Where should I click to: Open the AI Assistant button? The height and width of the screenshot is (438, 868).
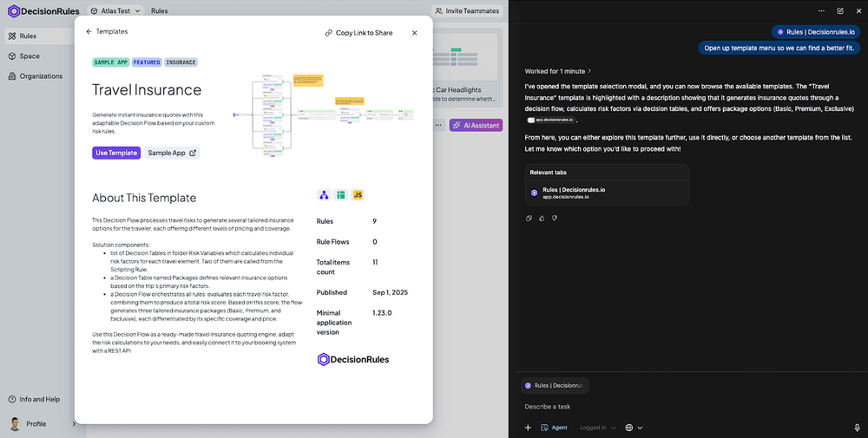point(476,126)
